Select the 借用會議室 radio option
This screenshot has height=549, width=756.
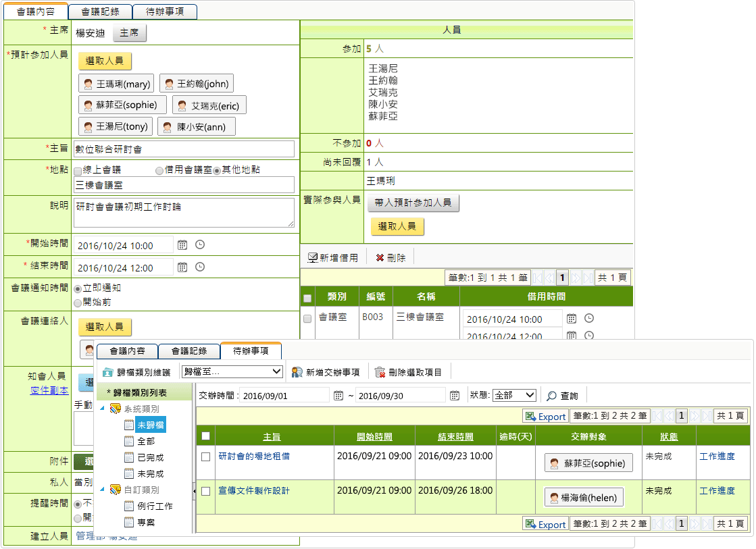[159, 171]
